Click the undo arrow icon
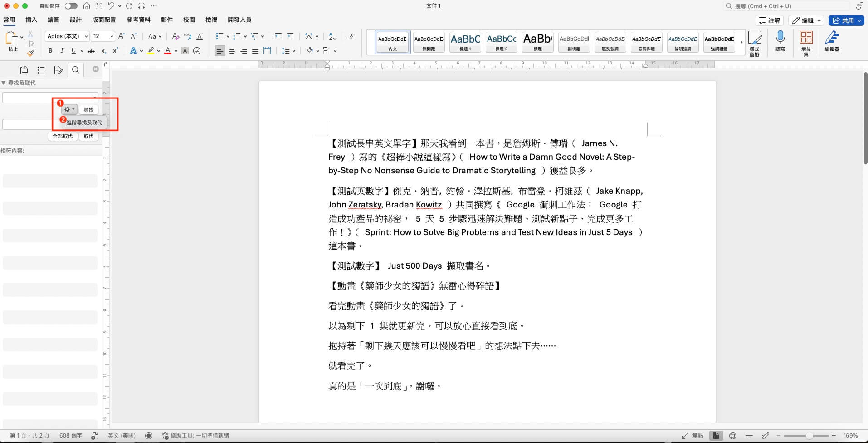The width and height of the screenshot is (868, 443). coord(111,6)
